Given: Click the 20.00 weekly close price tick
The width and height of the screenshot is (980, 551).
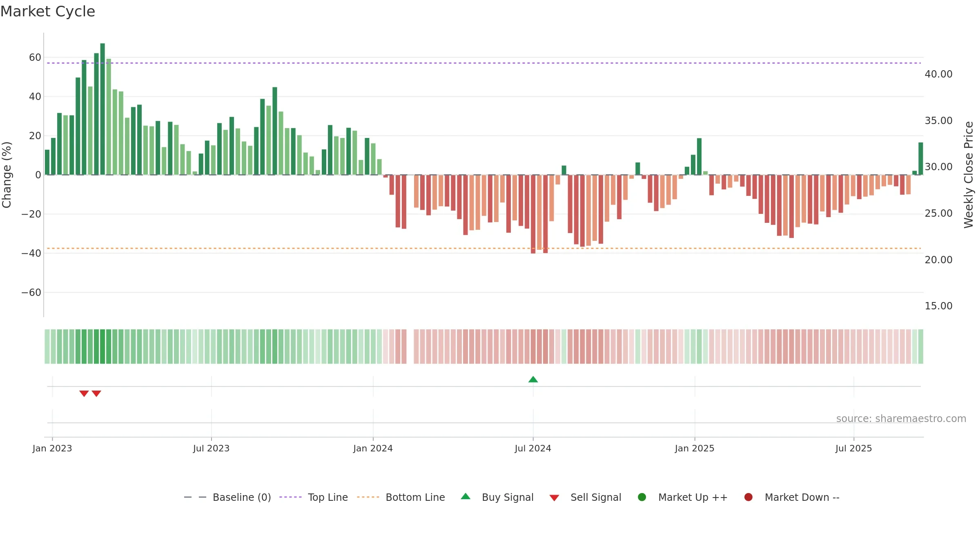Looking at the screenshot, I should pyautogui.click(x=938, y=260).
